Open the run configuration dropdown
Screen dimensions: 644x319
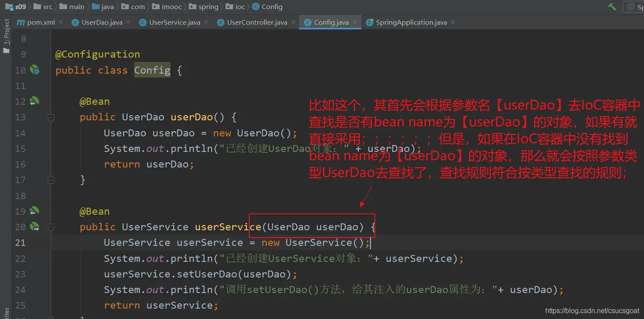[634, 7]
